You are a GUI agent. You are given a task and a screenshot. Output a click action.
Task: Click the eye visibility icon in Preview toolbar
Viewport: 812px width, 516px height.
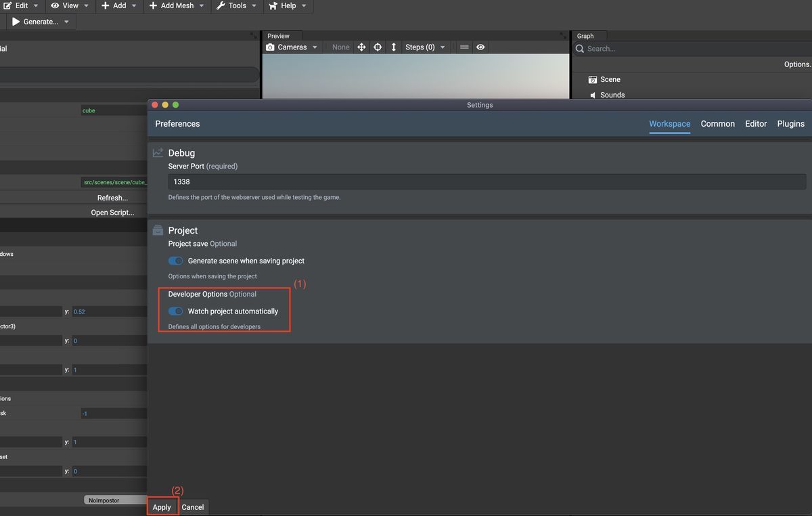(479, 47)
